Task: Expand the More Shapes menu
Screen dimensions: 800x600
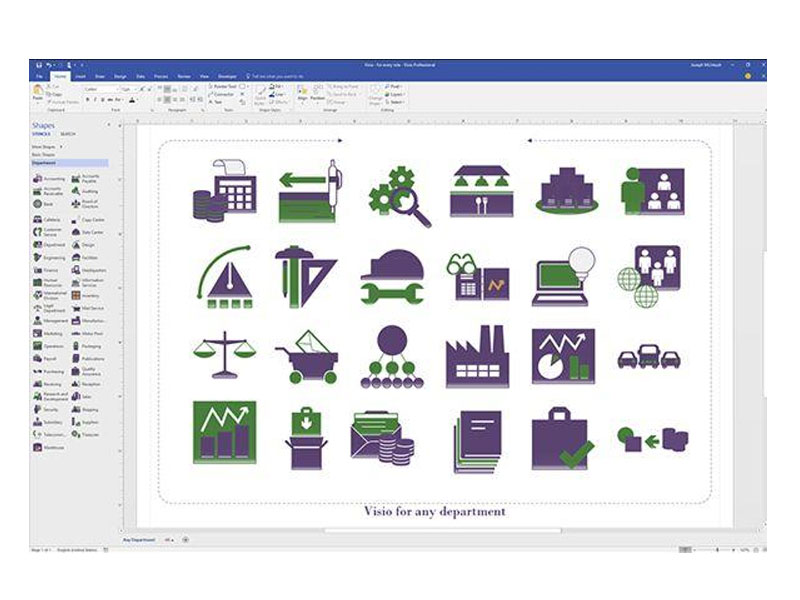Action: pyautogui.click(x=47, y=147)
